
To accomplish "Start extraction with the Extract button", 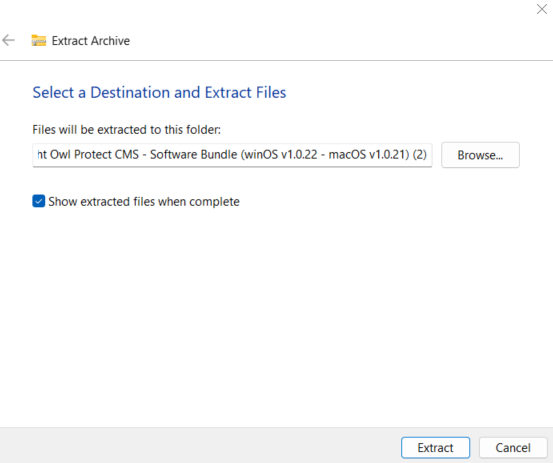I will tap(435, 447).
